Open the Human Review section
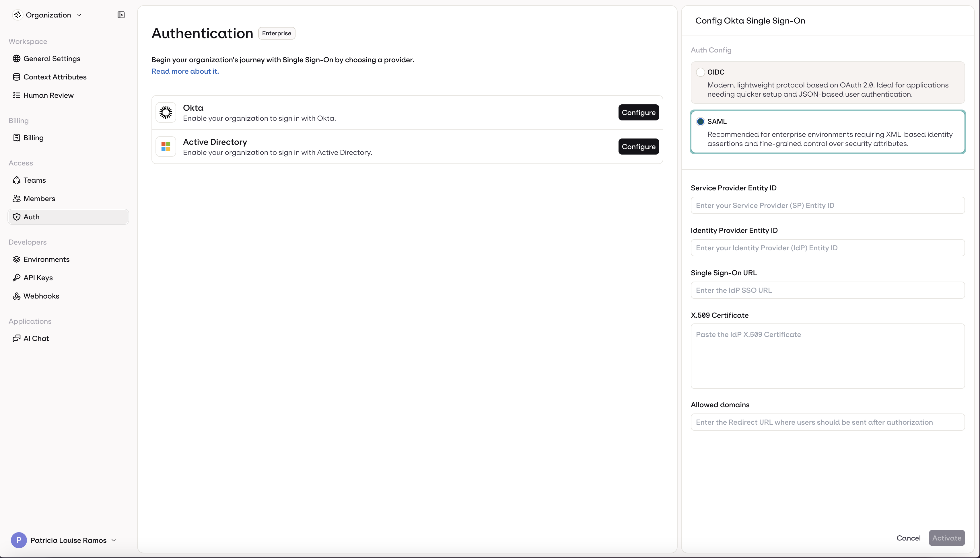This screenshot has width=980, height=558. (49, 95)
